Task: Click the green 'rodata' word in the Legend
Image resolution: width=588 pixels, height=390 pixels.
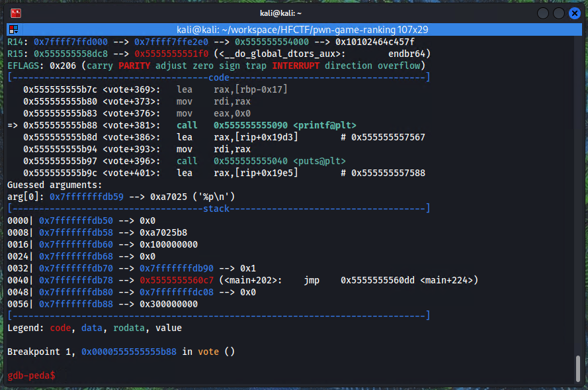Action: 128,328
